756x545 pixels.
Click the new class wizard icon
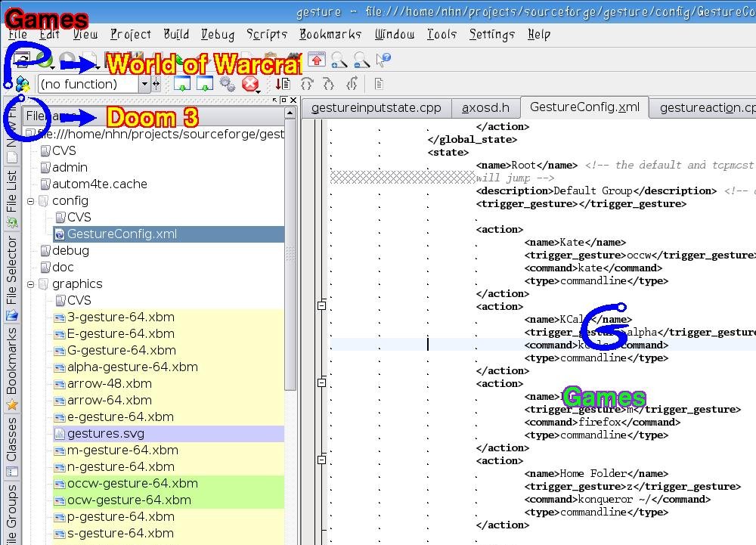22,84
